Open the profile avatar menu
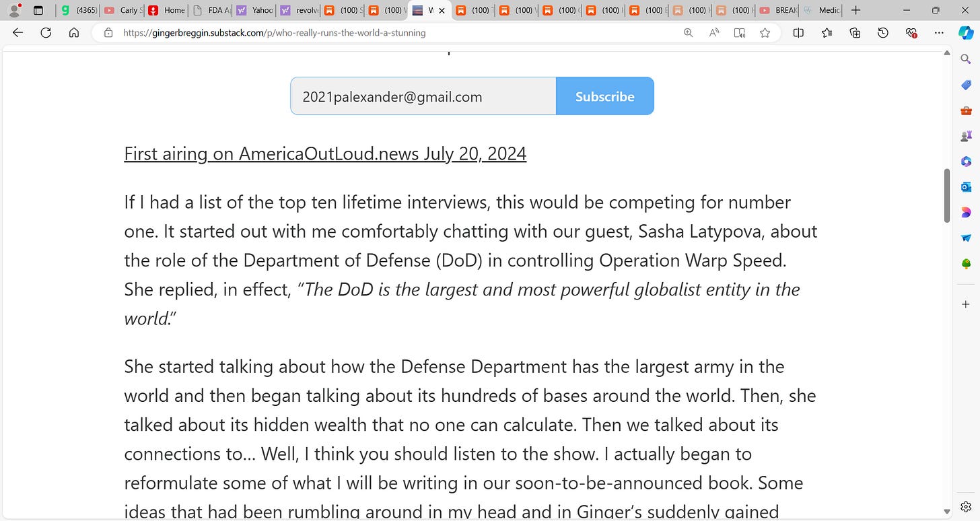This screenshot has width=980, height=521. point(13,10)
